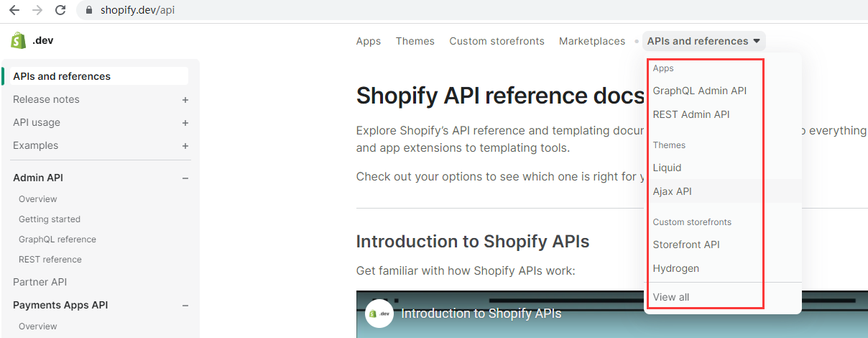The width and height of the screenshot is (868, 338).
Task: Open GraphQL reference in sidebar
Action: coord(57,239)
